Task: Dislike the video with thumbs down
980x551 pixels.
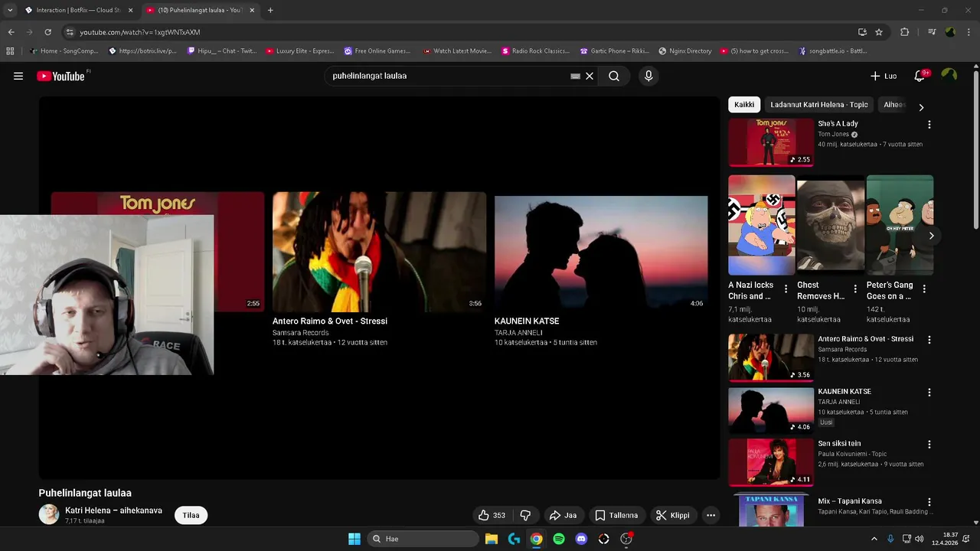Action: point(525,515)
